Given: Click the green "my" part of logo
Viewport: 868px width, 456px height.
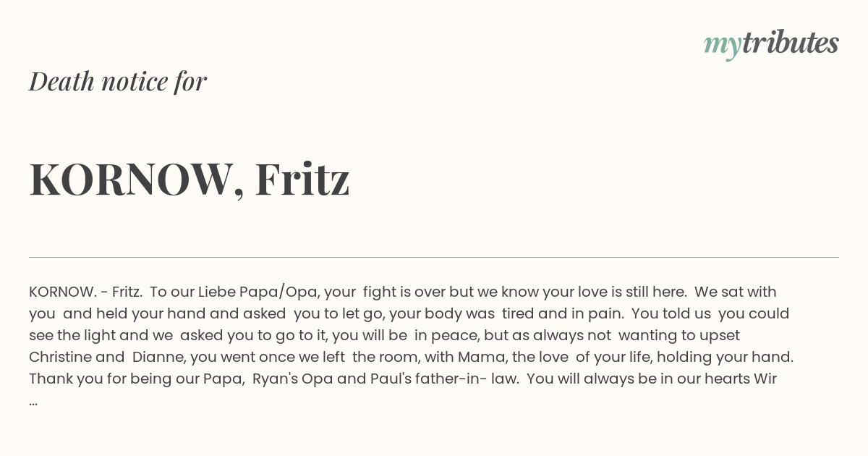Looking at the screenshot, I should pos(722,46).
